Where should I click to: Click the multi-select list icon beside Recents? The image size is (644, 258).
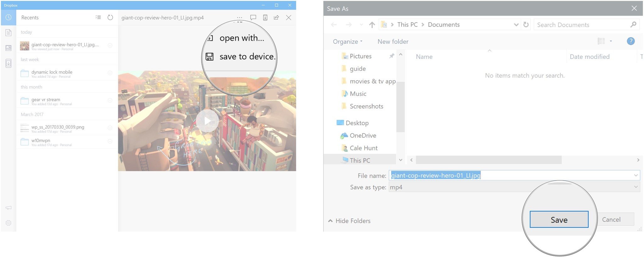point(98,18)
